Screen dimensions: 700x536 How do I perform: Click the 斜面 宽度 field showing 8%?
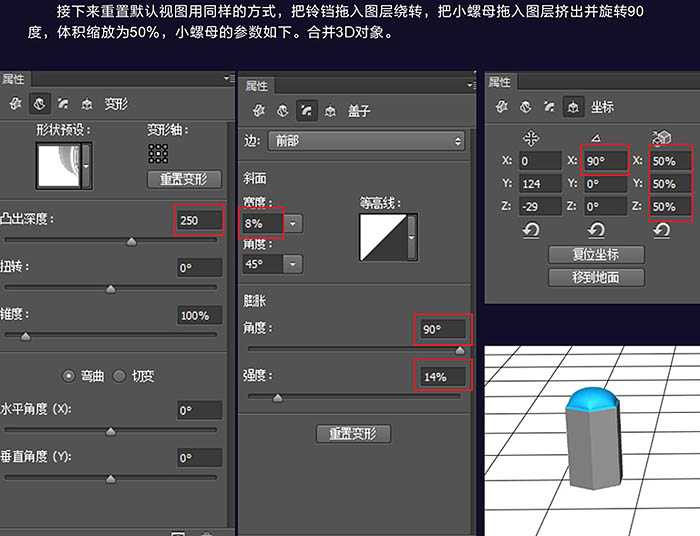[262, 223]
